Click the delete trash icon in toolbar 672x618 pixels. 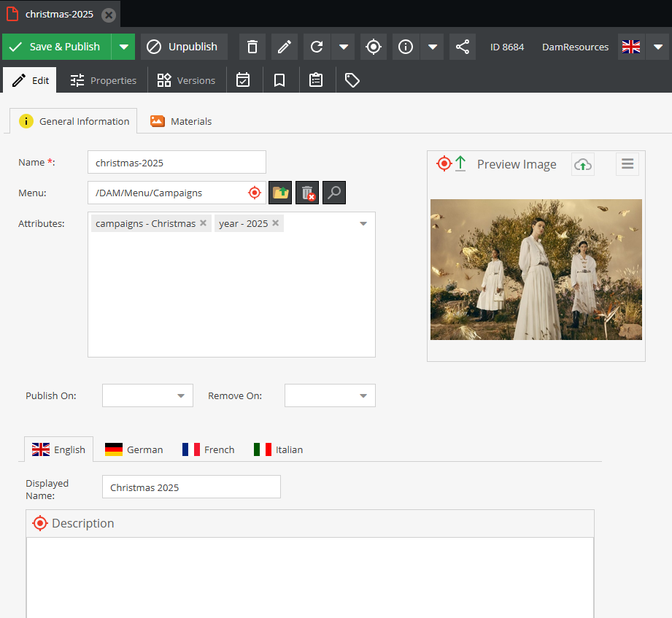tap(252, 47)
